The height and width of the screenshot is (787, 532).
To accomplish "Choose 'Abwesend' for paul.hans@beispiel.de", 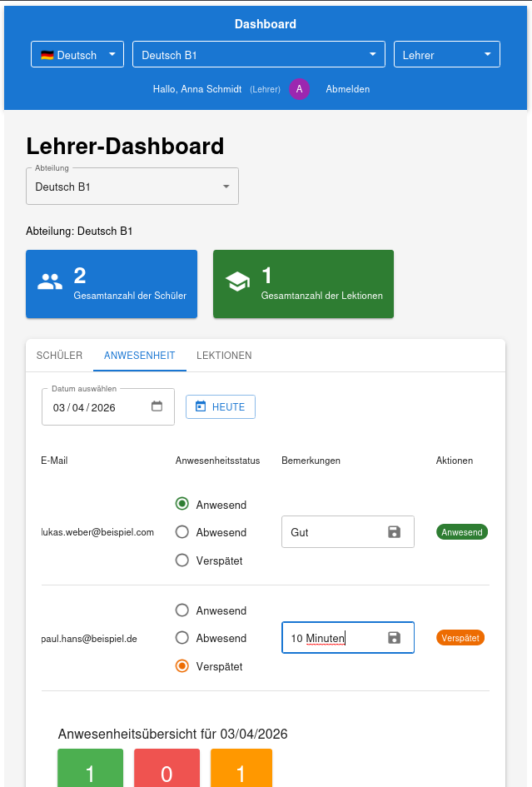I will point(182,638).
